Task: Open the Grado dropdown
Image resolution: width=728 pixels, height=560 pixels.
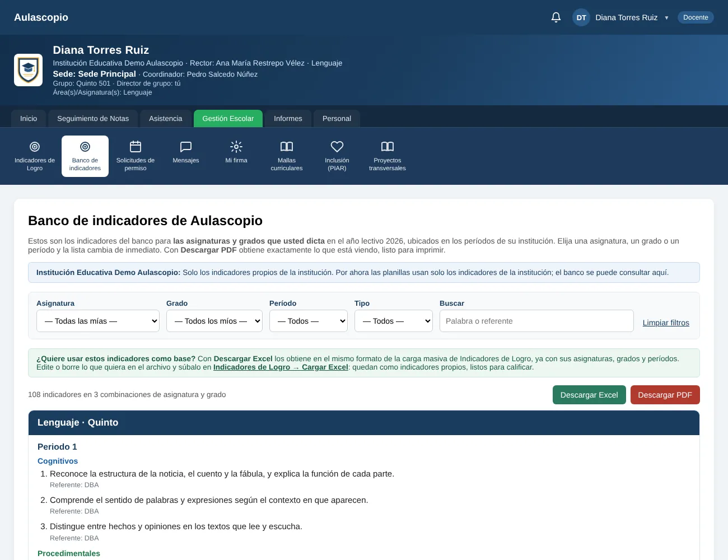Action: 214,321
